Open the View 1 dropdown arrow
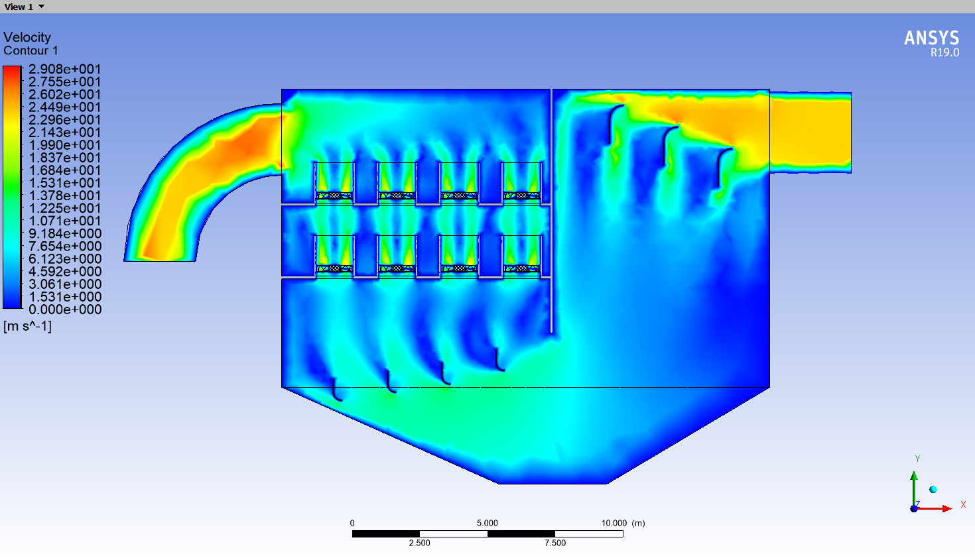The width and height of the screenshot is (975, 560). [x=42, y=7]
